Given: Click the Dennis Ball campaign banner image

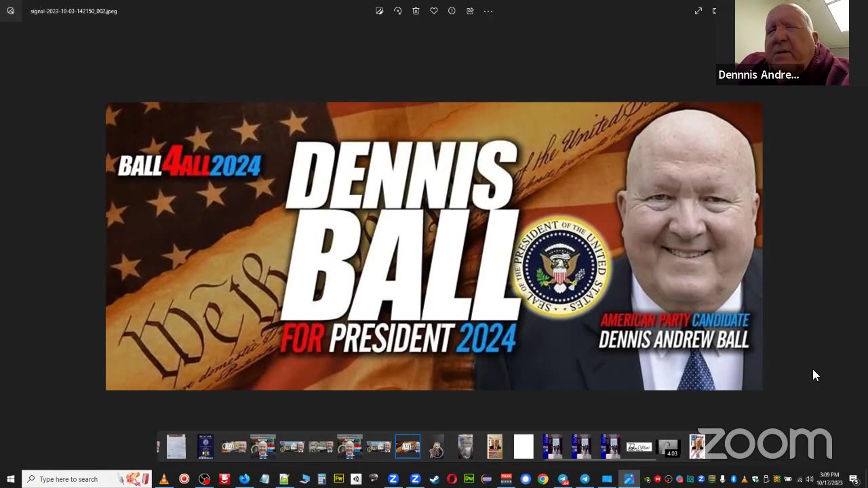Looking at the screenshot, I should click(434, 246).
